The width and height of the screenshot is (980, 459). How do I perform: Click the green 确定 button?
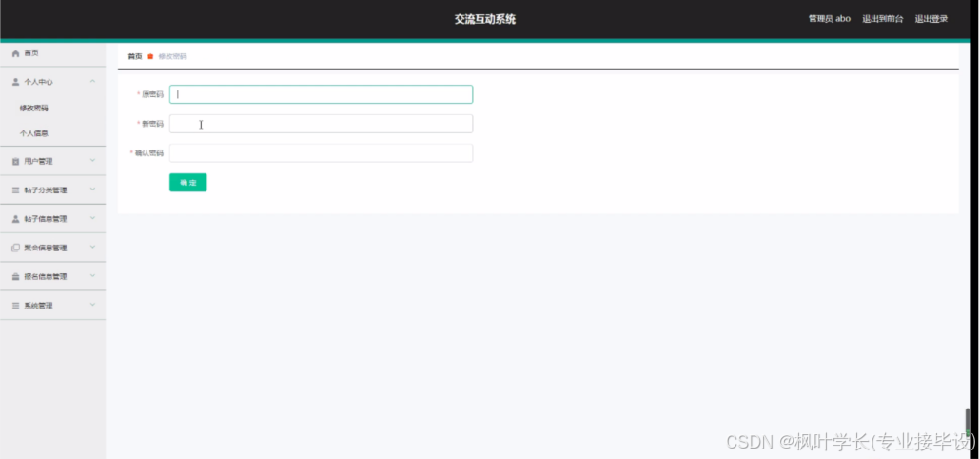pos(188,183)
